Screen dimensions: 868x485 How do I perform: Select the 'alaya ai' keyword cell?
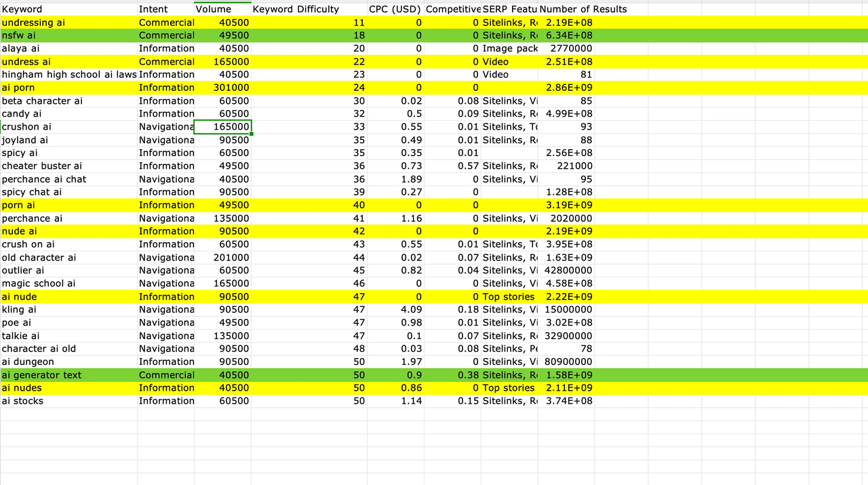point(68,49)
